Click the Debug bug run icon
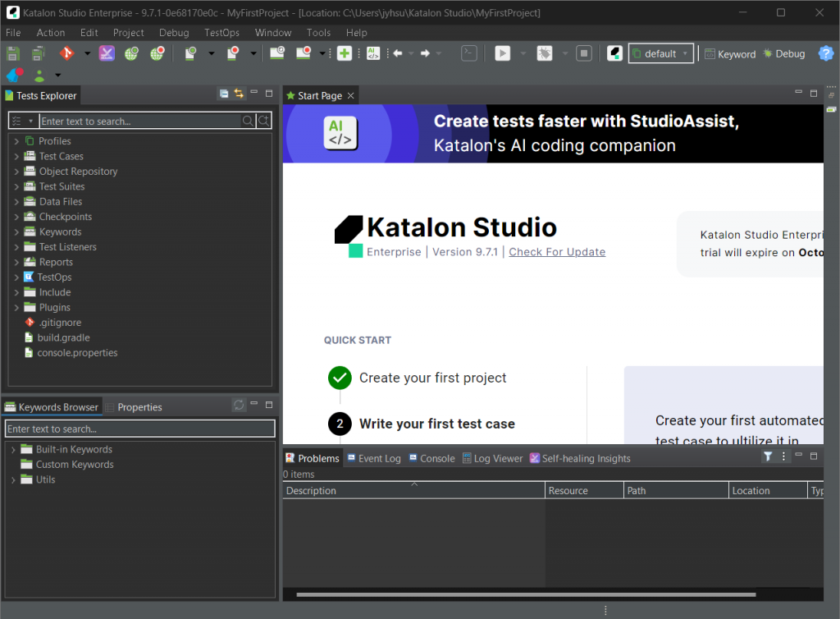The height and width of the screenshot is (619, 840). pos(545,53)
